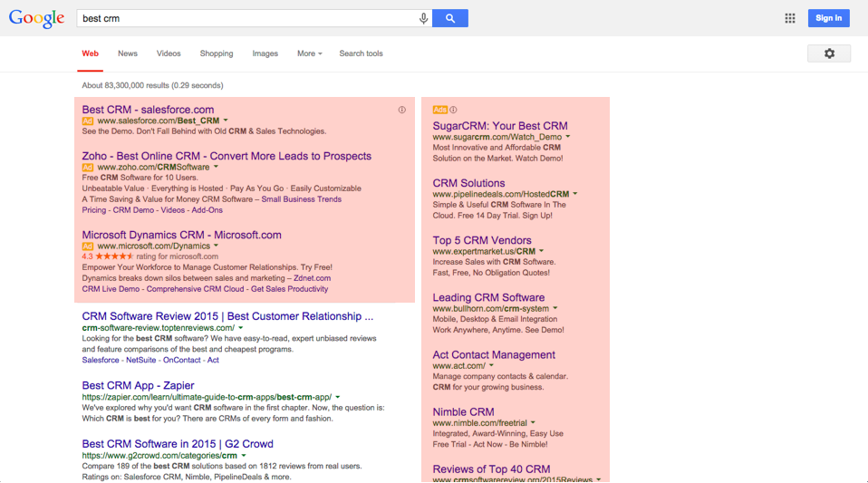Switch to the News tab
868x483 pixels.
pos(128,53)
